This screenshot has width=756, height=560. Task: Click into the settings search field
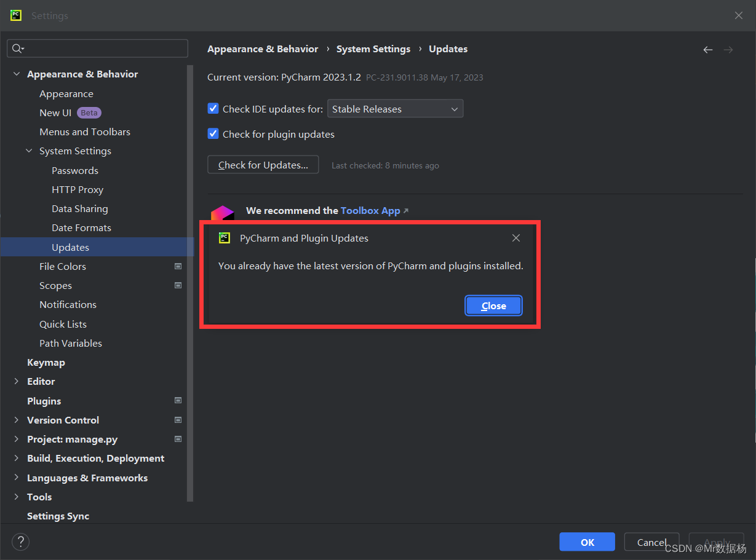[97, 49]
